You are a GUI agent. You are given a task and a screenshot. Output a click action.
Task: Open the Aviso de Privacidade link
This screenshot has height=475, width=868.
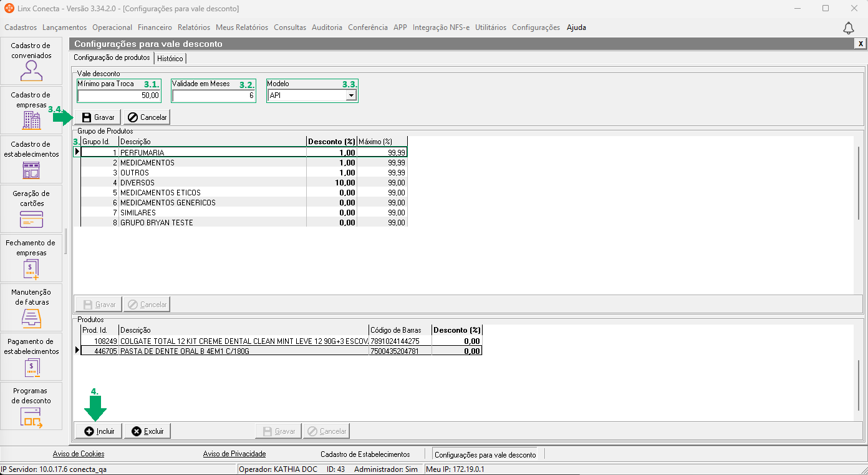tap(234, 454)
